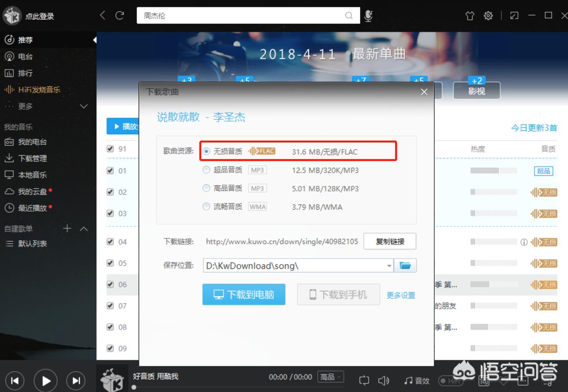Toggle checkbox for song row 08

tap(110, 327)
